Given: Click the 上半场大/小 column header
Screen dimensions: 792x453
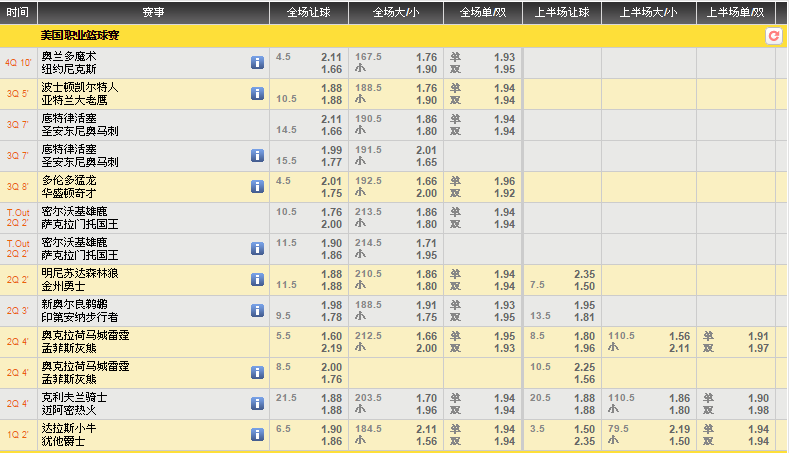Looking at the screenshot, I should [649, 12].
